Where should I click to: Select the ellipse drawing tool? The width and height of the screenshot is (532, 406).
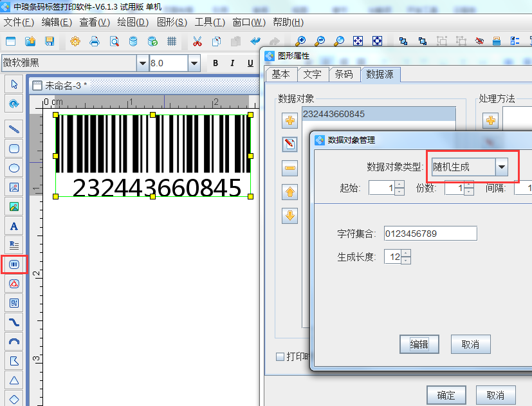click(x=13, y=168)
